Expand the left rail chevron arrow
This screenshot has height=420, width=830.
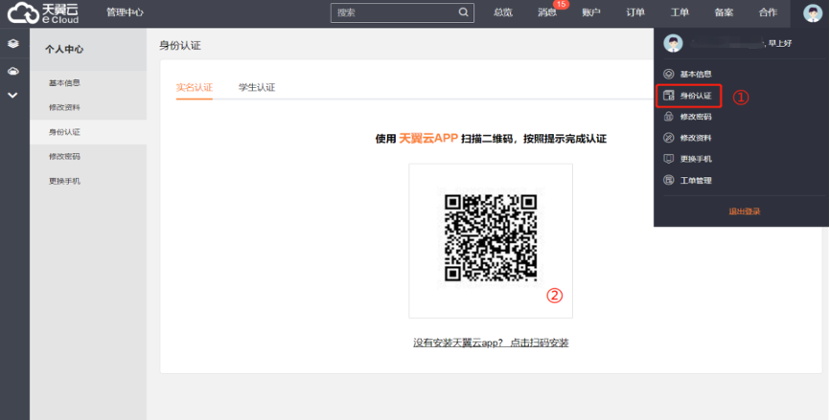(13, 95)
